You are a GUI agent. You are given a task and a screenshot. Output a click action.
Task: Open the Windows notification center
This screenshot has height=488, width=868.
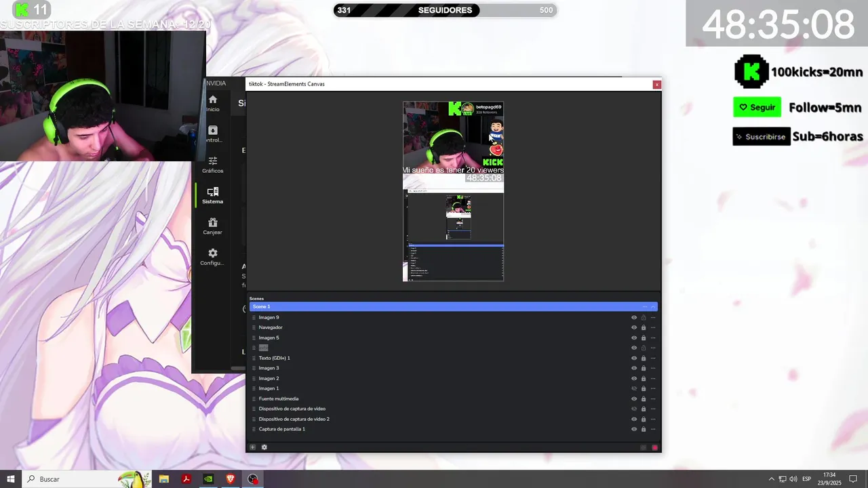click(x=854, y=479)
